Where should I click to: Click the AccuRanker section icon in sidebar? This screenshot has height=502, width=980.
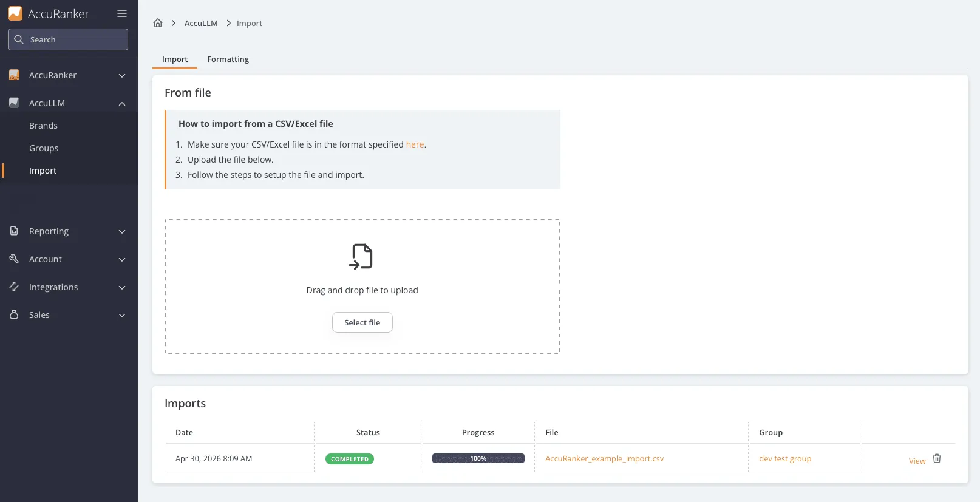tap(14, 75)
